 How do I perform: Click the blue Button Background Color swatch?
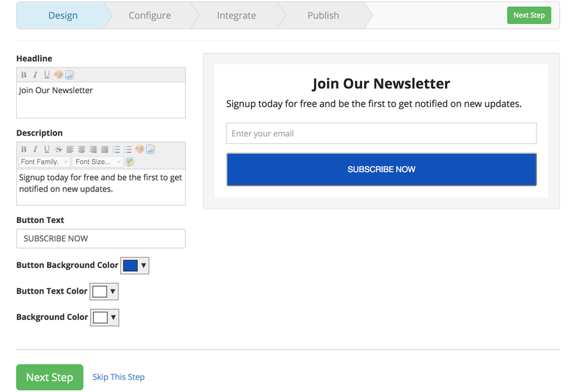click(x=131, y=265)
